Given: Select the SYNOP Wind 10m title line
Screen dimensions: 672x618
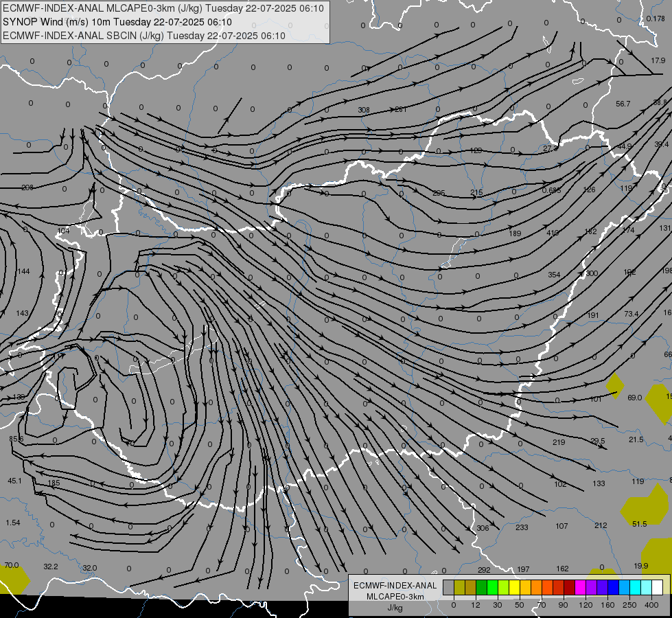Looking at the screenshot, I should point(117,22).
